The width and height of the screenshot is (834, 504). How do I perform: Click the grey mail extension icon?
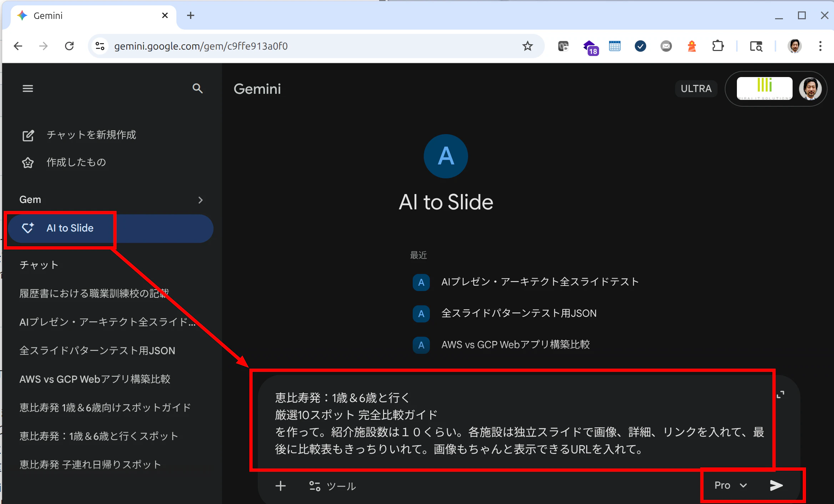(666, 46)
